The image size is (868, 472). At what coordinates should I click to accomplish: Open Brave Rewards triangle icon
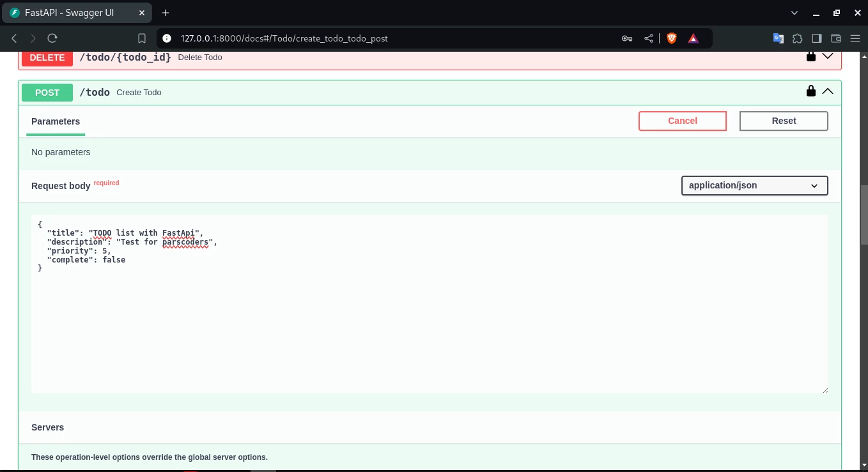(693, 38)
